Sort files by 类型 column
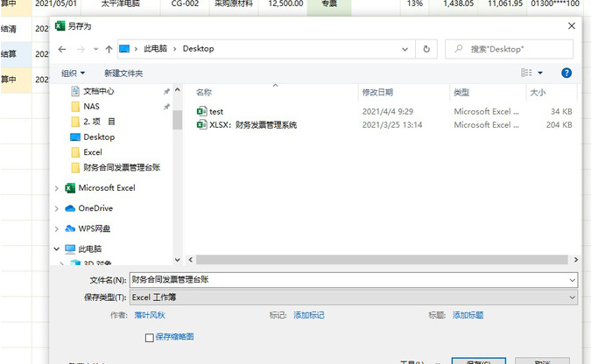 [x=461, y=93]
